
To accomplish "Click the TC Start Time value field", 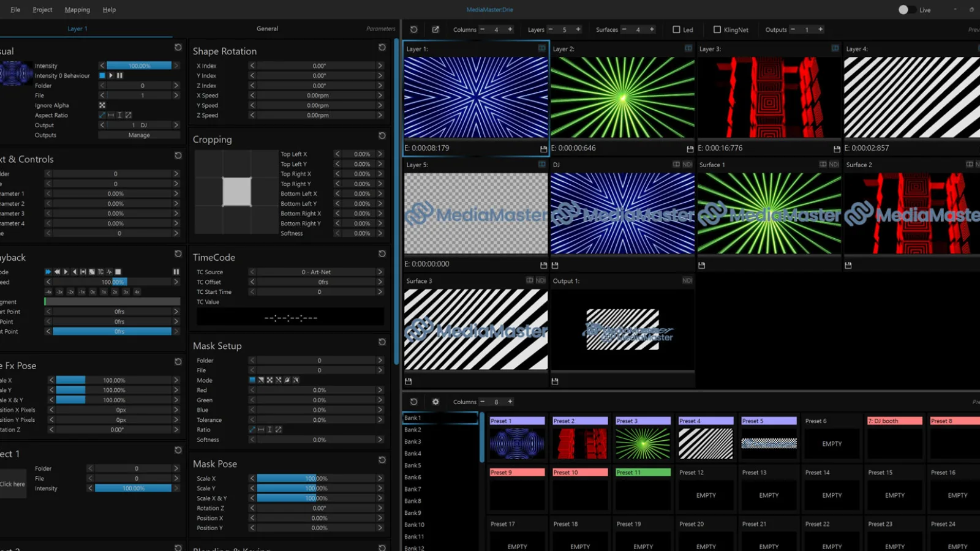I will [315, 292].
